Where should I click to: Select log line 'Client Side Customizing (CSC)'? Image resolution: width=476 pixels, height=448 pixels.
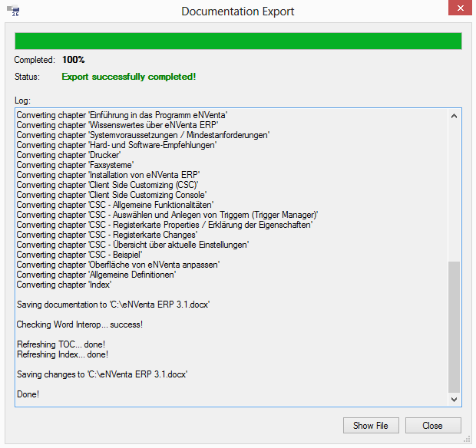click(x=107, y=186)
